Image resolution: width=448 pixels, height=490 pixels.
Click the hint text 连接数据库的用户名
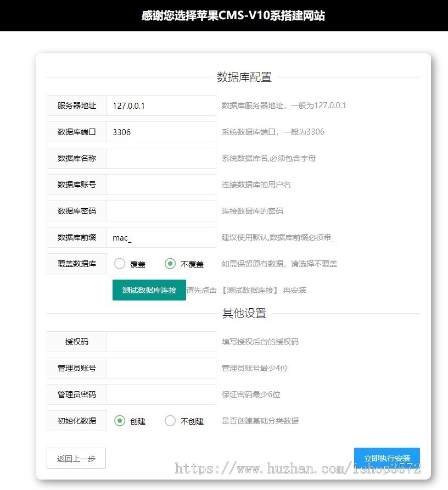(x=256, y=185)
